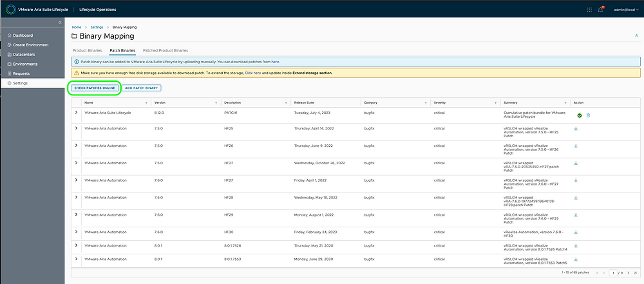Open Datacenters in sidebar
This screenshot has width=644, height=284.
pos(24,54)
